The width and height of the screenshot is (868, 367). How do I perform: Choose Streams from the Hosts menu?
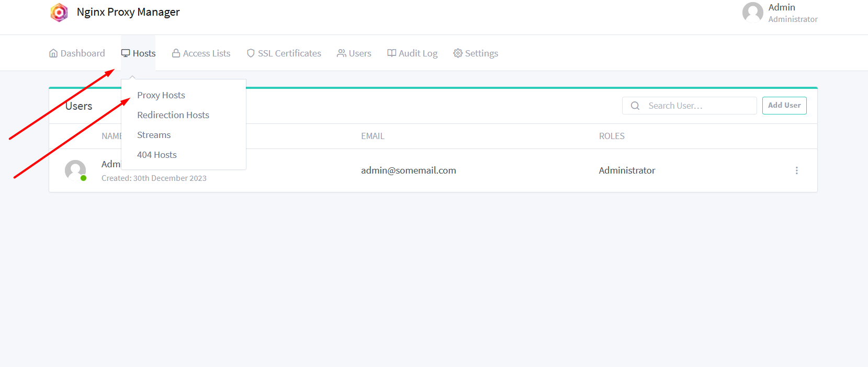tap(154, 135)
